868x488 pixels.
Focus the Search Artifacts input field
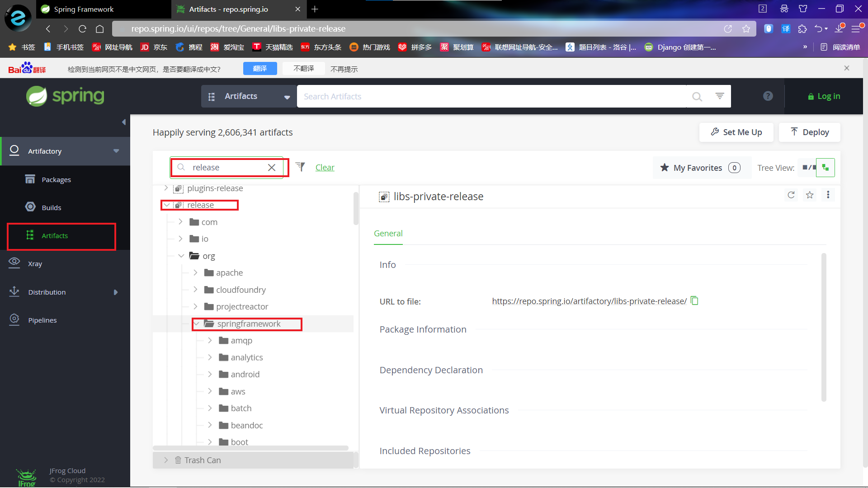click(492, 96)
